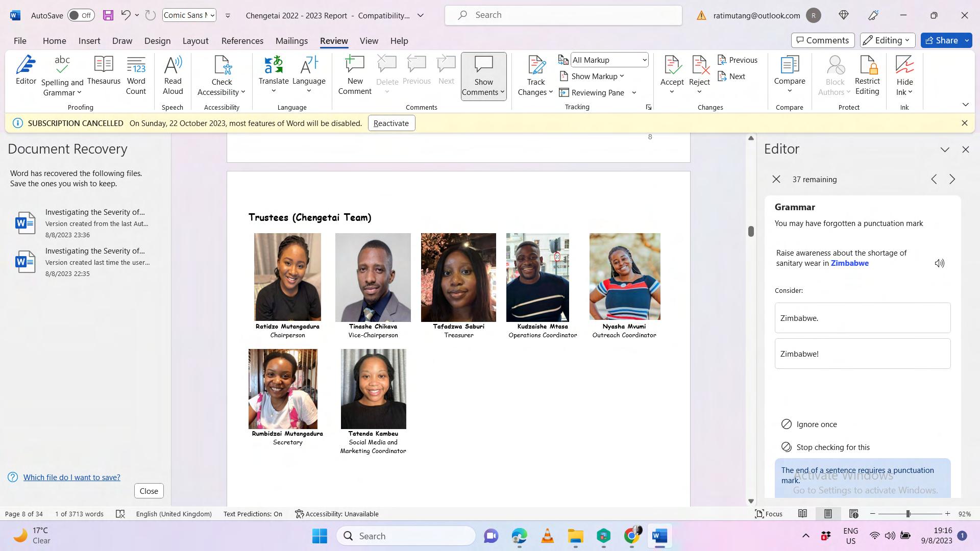Open the Layout ribbon tab
The height and width of the screenshot is (551, 980).
[195, 41]
